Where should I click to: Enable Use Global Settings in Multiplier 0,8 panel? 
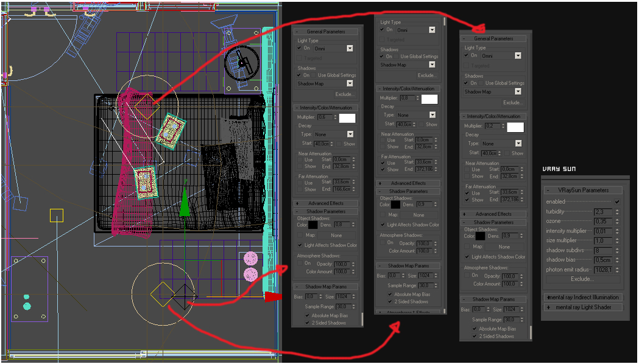click(397, 56)
